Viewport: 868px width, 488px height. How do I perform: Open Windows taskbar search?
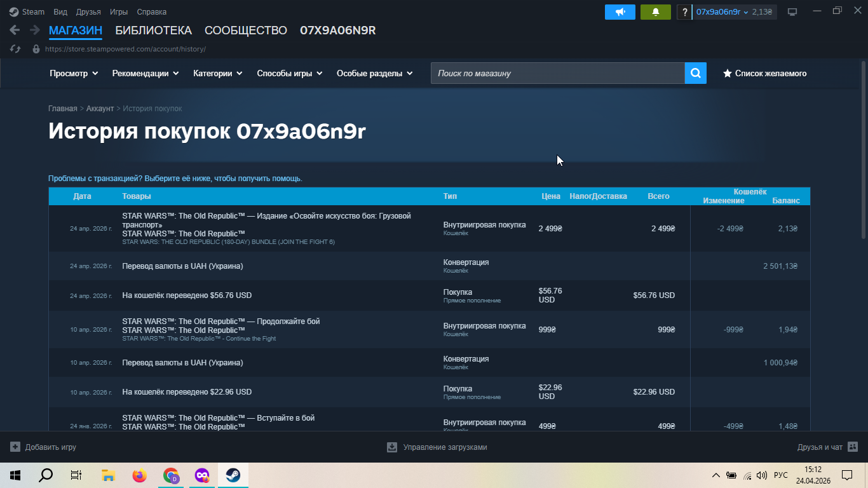pos(46,475)
